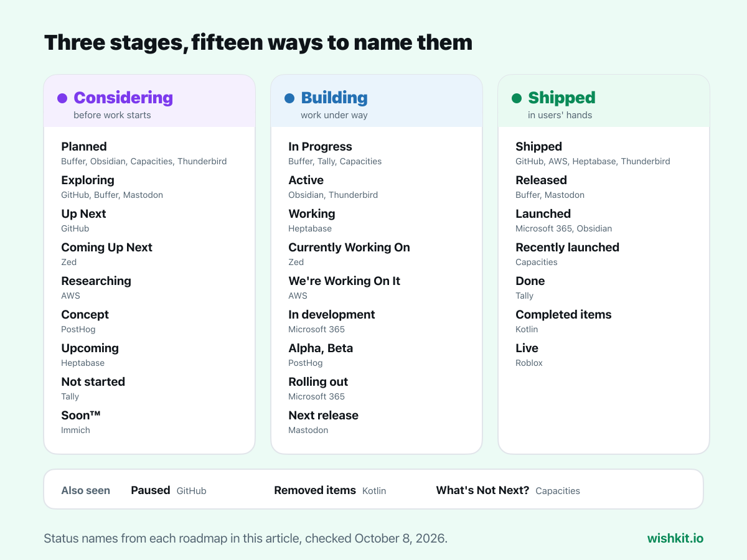Click the 'Coming Up Next' status name

tap(106, 248)
